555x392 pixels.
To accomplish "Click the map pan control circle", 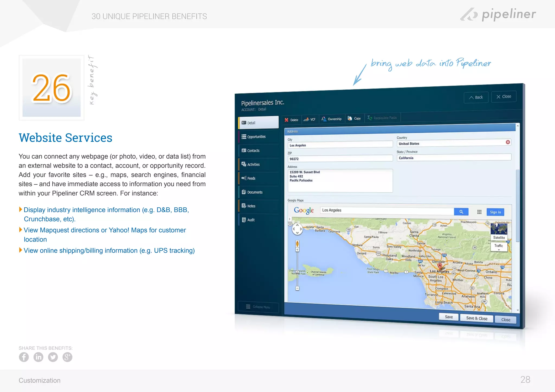I will click(x=297, y=229).
